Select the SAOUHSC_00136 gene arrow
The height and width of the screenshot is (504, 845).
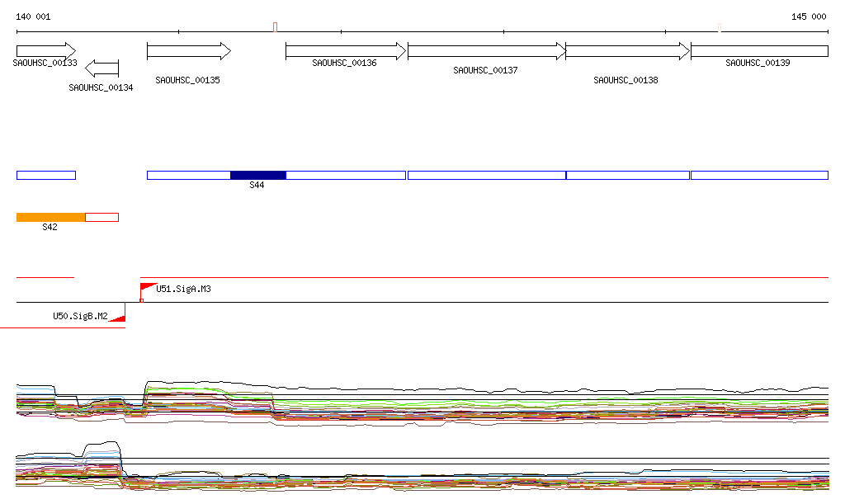(x=346, y=51)
